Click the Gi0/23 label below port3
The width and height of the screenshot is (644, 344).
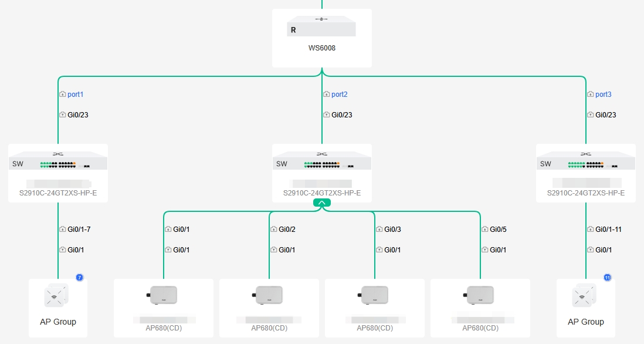pos(606,114)
